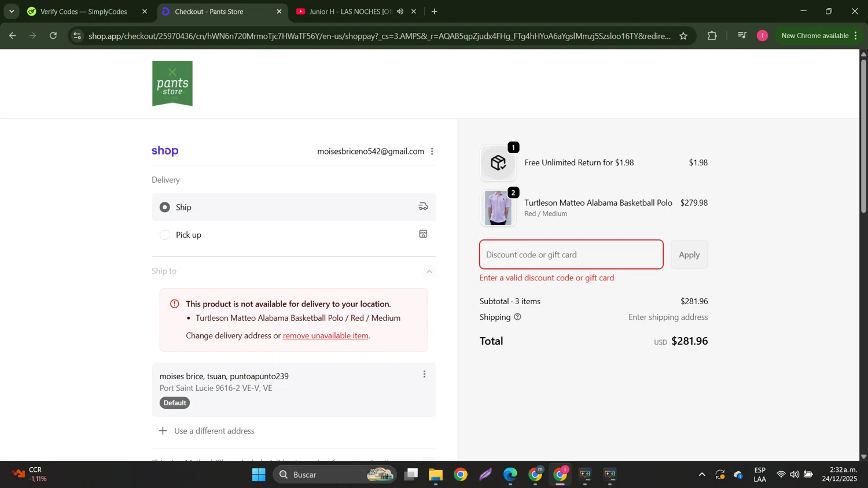868x488 pixels.
Task: Click the Turtleson polo product thumbnail
Action: point(498,208)
